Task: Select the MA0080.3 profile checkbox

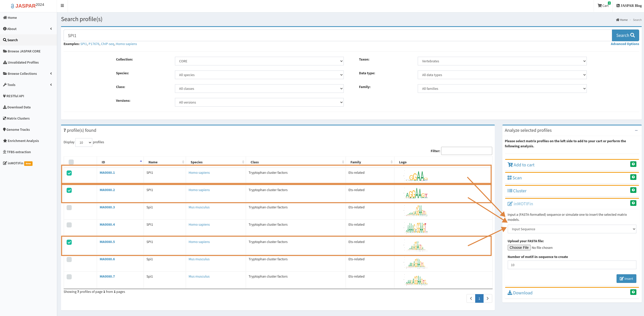Action: coord(69,208)
